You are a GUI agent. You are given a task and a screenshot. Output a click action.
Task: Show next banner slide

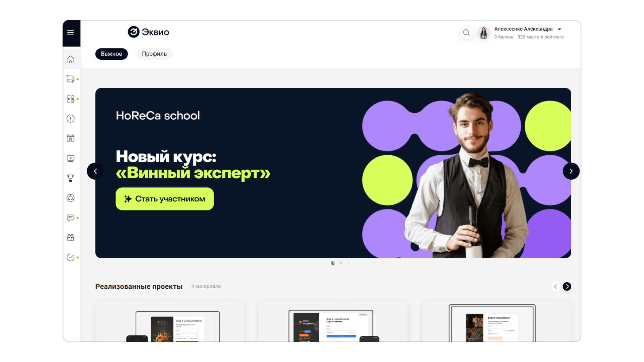(x=571, y=171)
